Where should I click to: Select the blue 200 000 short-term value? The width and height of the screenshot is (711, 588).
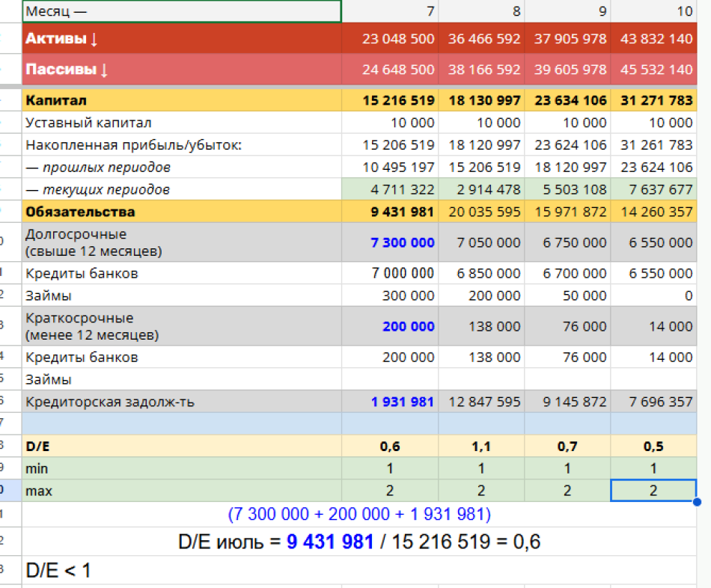pos(408,326)
